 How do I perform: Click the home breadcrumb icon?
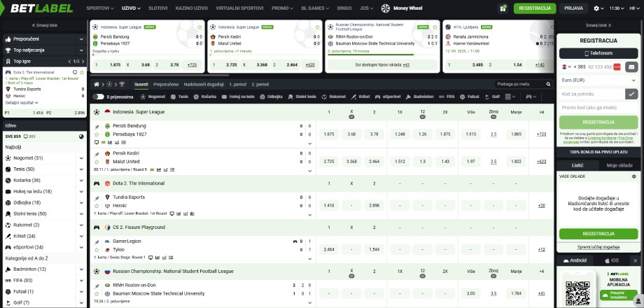(x=97, y=84)
